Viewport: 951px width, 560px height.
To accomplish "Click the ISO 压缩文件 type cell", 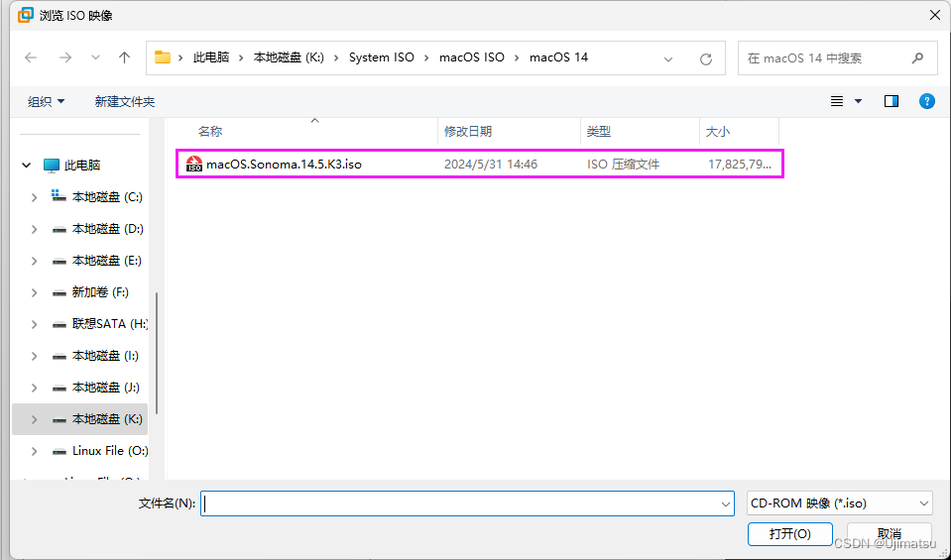I will pyautogui.click(x=623, y=165).
